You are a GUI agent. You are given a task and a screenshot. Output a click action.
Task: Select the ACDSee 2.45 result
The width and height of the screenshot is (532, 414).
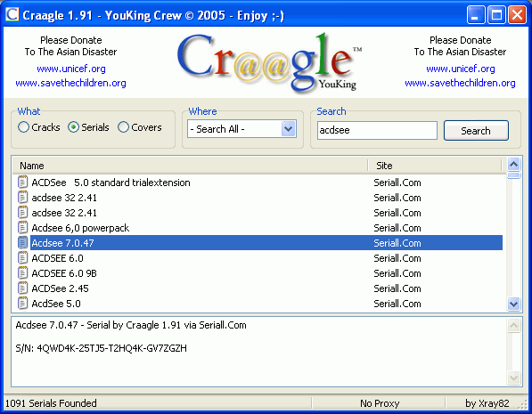point(259,288)
